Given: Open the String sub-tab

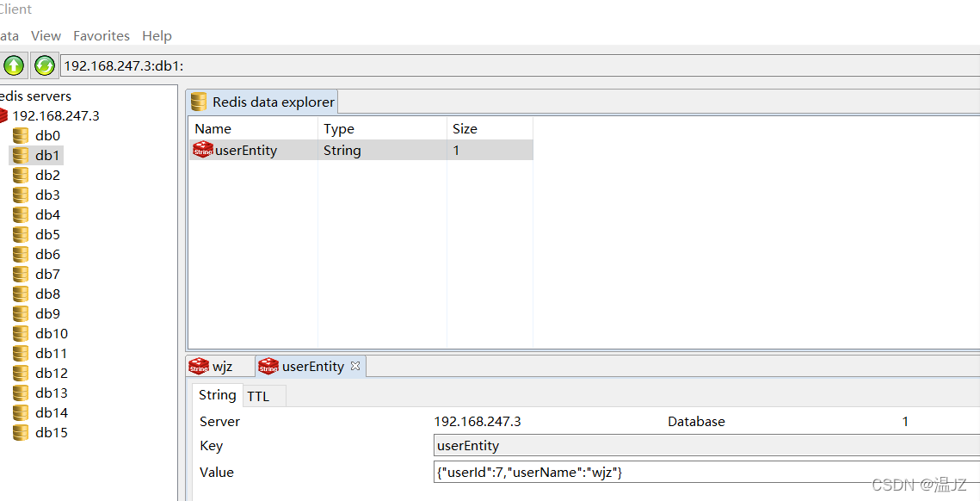Looking at the screenshot, I should [217, 395].
